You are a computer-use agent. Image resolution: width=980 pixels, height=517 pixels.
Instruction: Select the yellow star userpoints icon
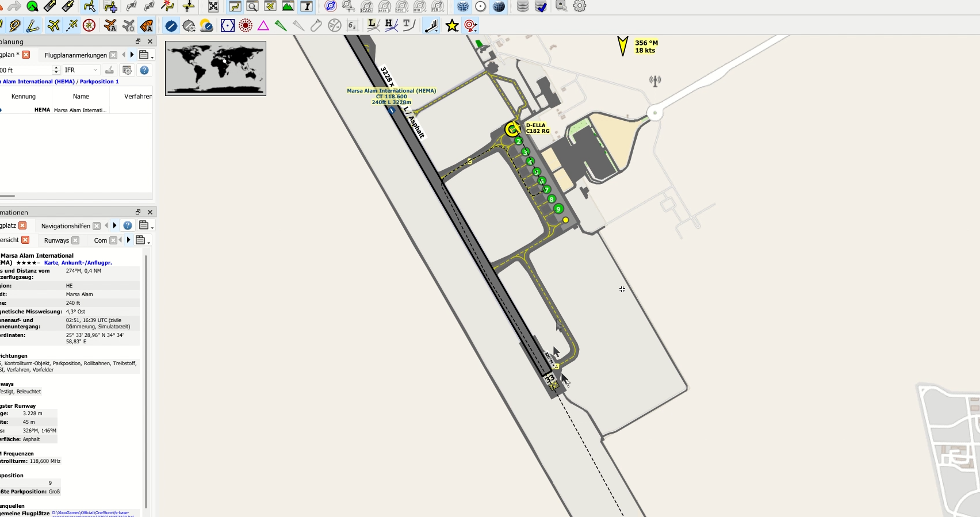(x=452, y=26)
